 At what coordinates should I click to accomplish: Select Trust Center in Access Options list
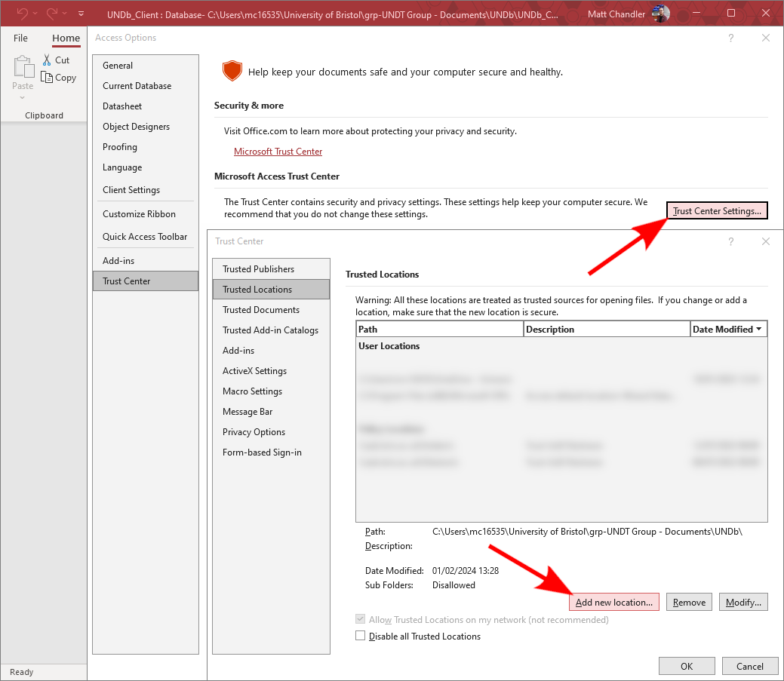[146, 281]
